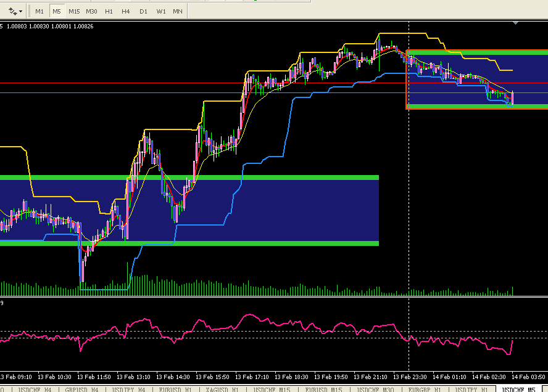Viewport: 548px width, 392px height.
Task: Select the M5 timeframe button
Action: (57, 12)
